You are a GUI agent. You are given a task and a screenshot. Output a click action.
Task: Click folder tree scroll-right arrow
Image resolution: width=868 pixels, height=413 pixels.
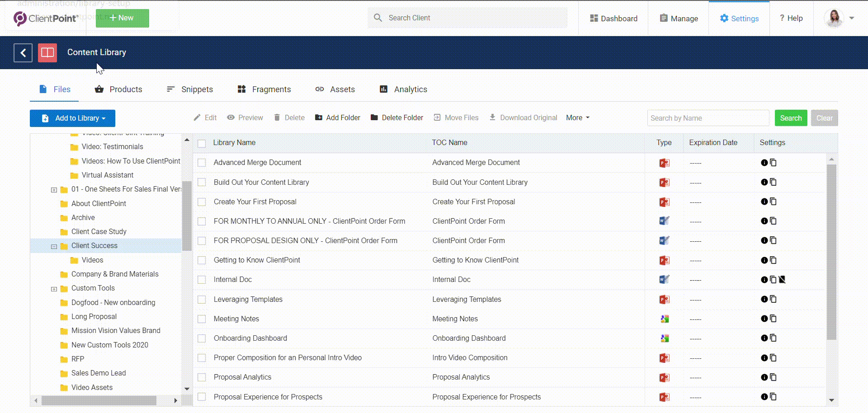tap(176, 400)
